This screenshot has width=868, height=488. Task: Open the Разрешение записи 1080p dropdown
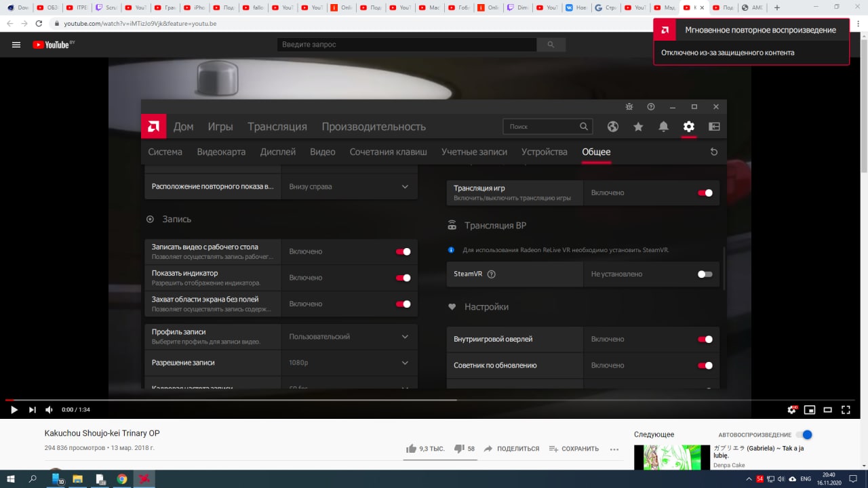tap(349, 363)
